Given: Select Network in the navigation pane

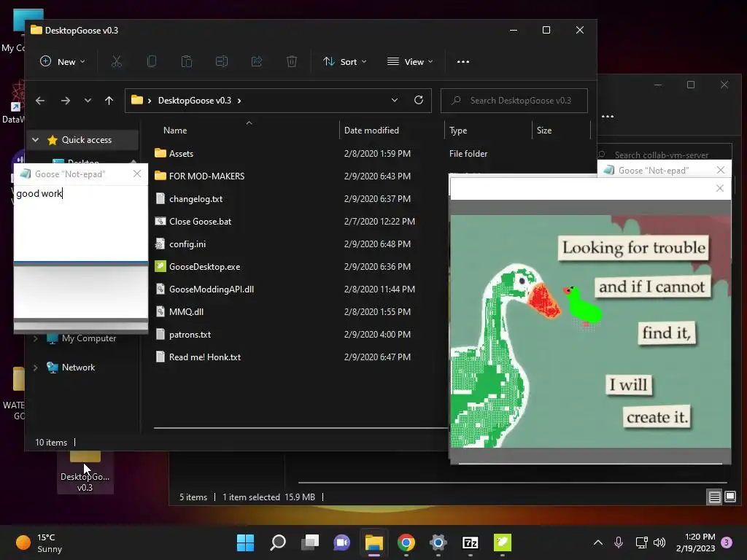Looking at the screenshot, I should pos(78,367).
